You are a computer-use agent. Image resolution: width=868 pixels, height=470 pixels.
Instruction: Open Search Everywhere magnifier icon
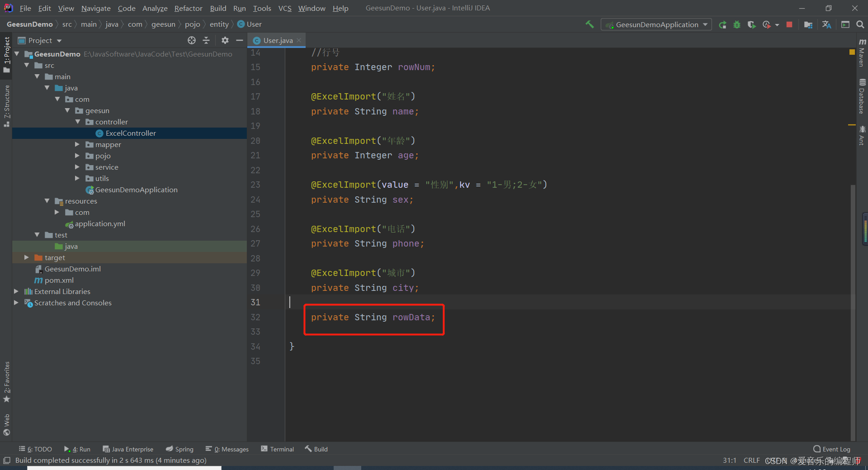click(860, 24)
